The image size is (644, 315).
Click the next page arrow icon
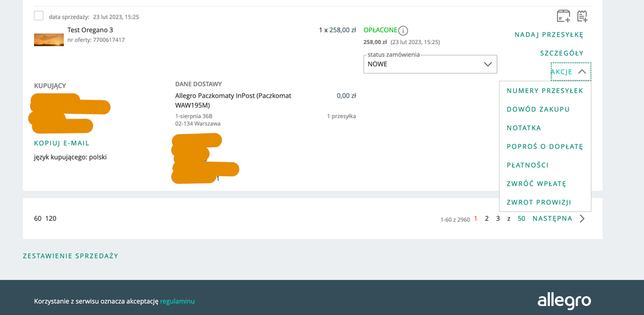pos(582,219)
